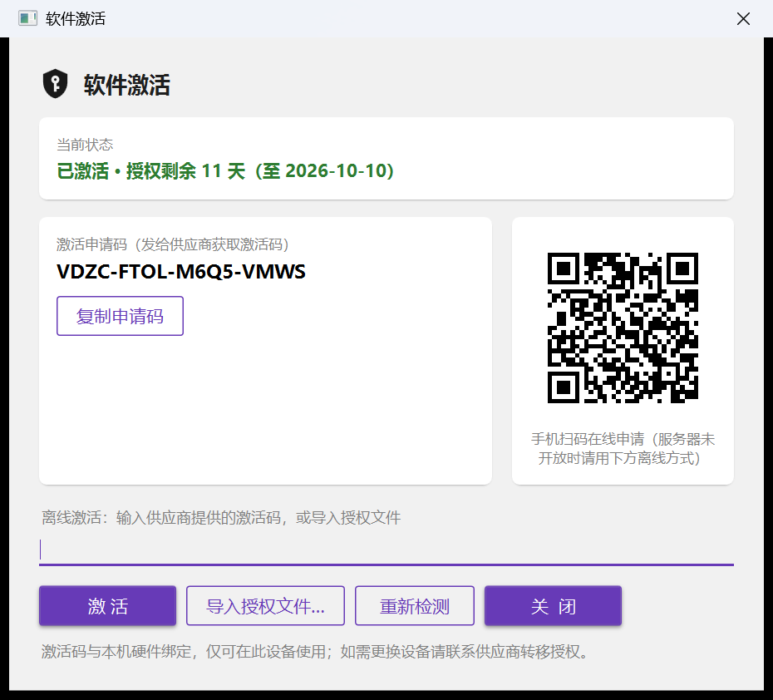Focus the offline activation code input field
Screen dimensions: 773x700
click(386, 550)
